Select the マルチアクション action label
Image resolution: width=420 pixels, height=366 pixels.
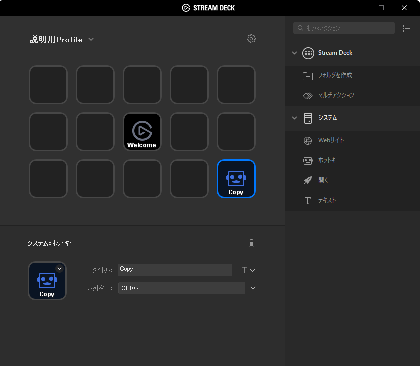(336, 95)
